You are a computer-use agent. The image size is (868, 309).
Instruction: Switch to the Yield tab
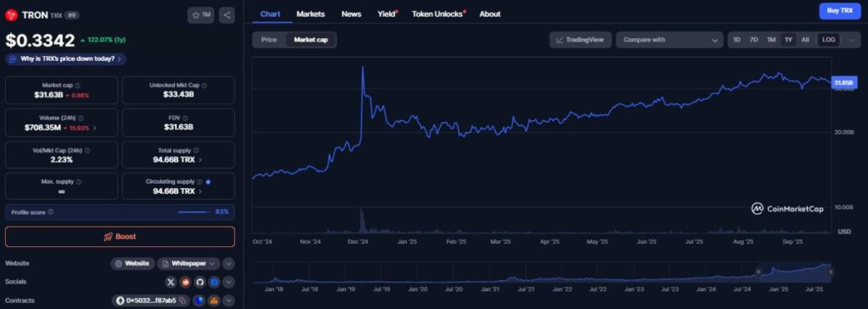tap(387, 14)
